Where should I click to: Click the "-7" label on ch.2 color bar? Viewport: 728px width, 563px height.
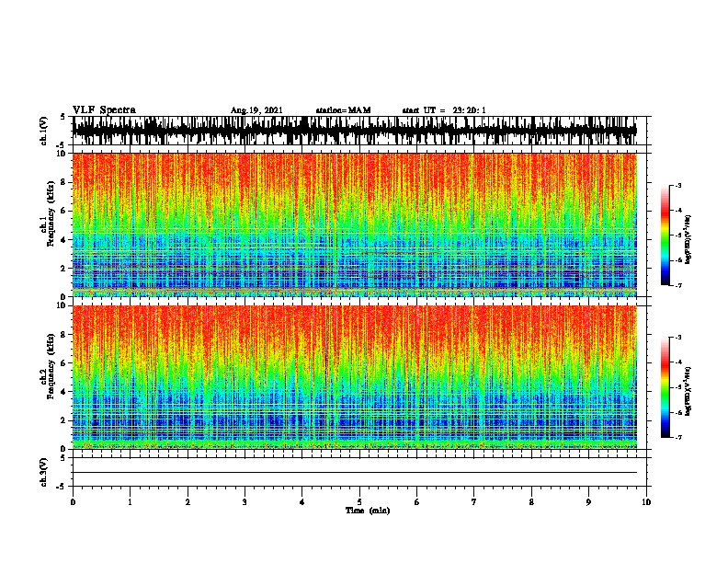678,438
